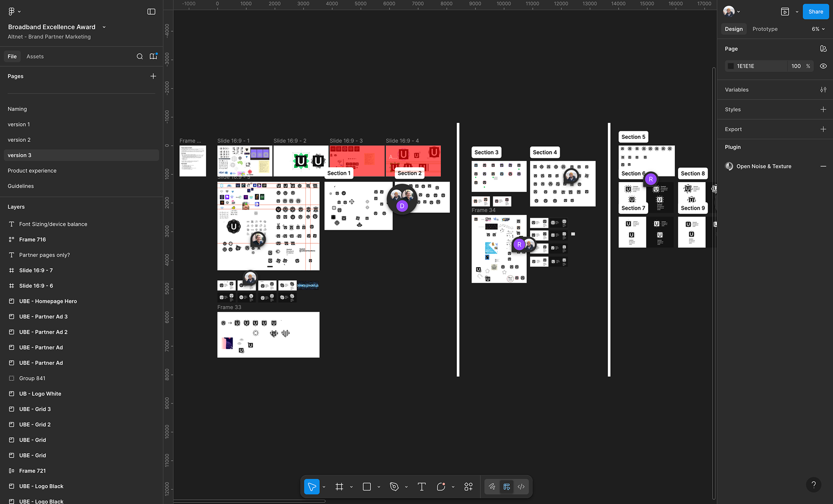Select the Rectangle tool

[367, 487]
